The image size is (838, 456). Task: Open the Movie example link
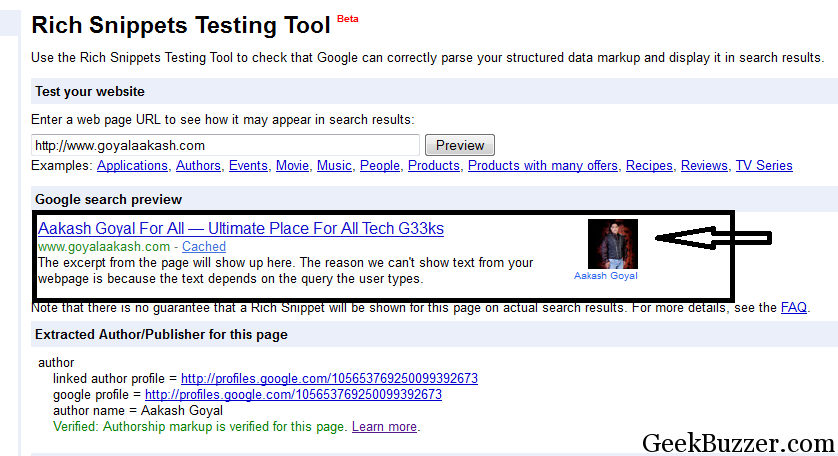(292, 166)
